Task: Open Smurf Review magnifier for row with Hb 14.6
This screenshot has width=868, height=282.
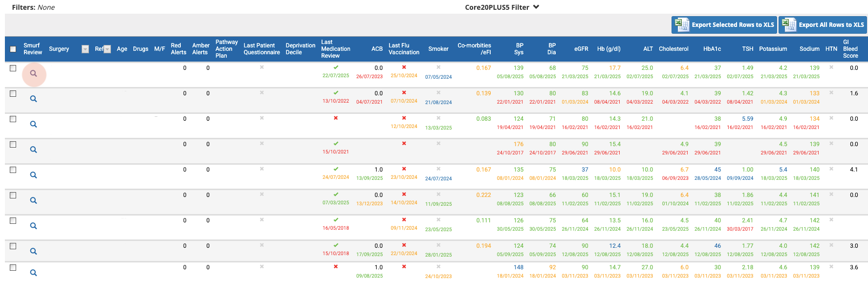Action: 33,99
